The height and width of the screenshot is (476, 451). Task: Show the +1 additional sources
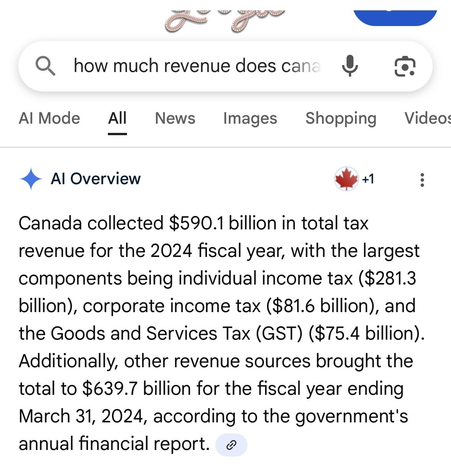(368, 179)
